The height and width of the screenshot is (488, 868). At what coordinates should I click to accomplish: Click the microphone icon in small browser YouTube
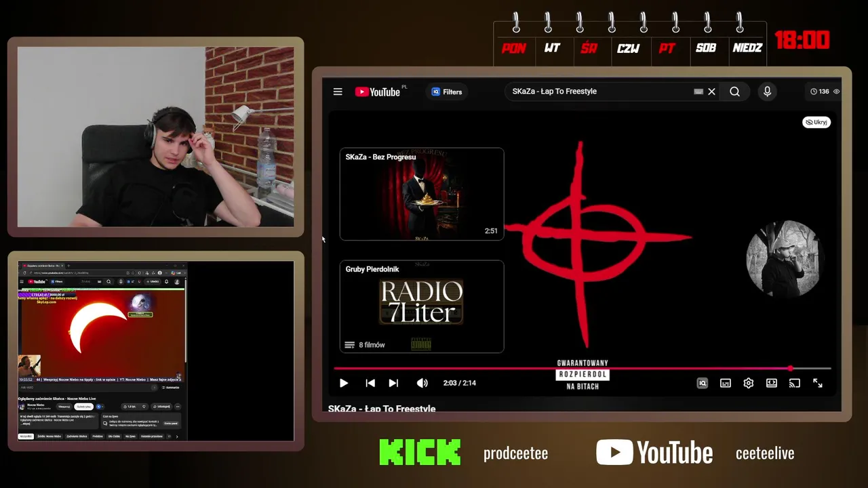coord(121,281)
